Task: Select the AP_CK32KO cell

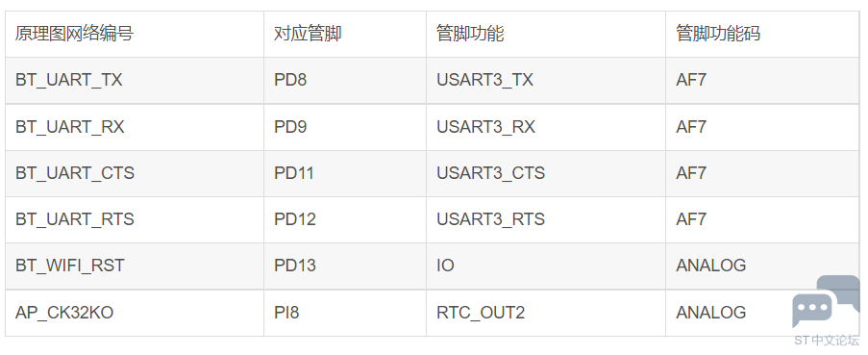Action: tap(135, 313)
